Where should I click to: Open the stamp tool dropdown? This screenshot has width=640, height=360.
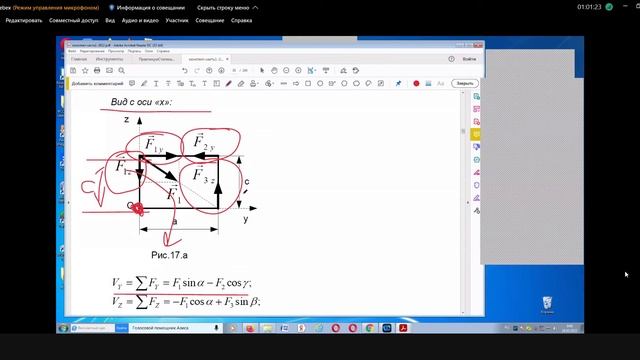(254, 83)
